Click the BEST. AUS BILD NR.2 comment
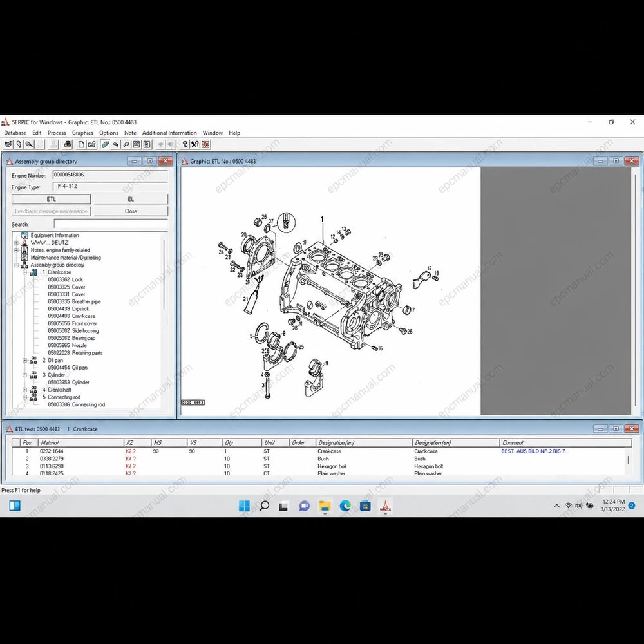The image size is (644, 644). pyautogui.click(x=535, y=451)
